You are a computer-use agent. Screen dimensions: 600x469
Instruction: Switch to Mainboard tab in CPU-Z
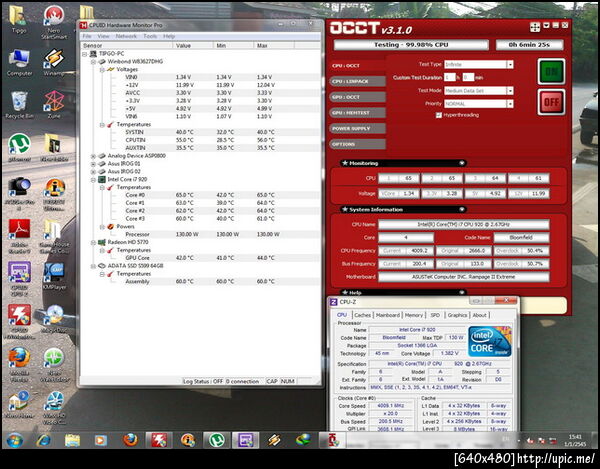pos(388,315)
